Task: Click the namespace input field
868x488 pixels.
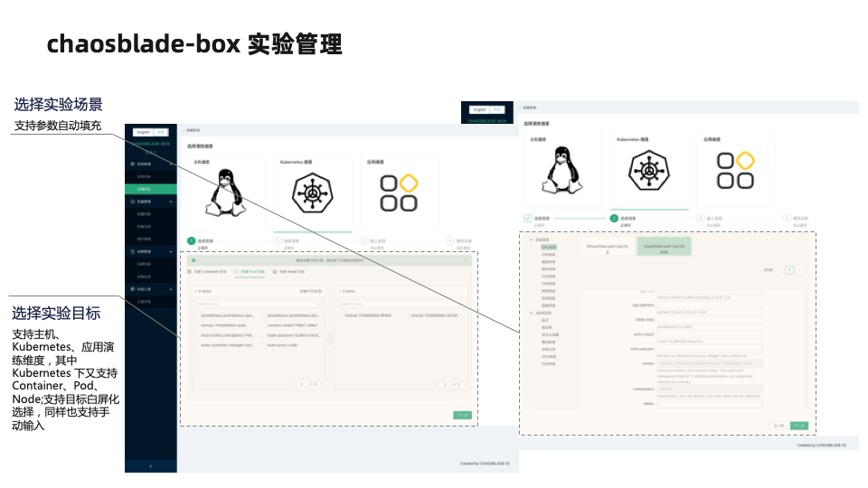Action: (709, 389)
